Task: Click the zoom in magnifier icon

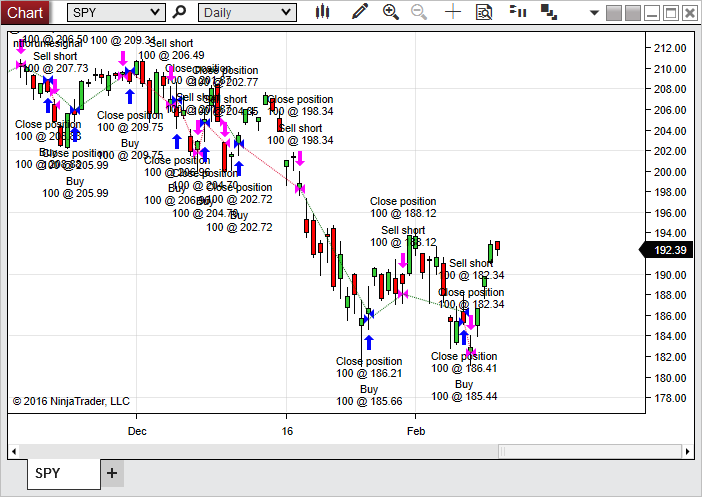Action: [x=390, y=12]
